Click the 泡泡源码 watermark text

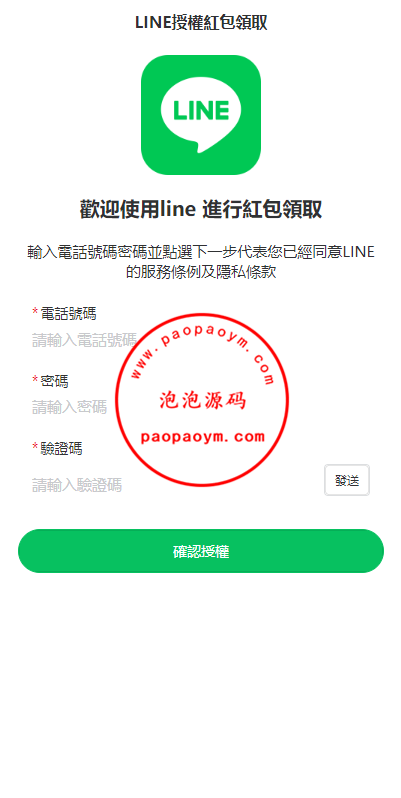[x=203, y=401]
